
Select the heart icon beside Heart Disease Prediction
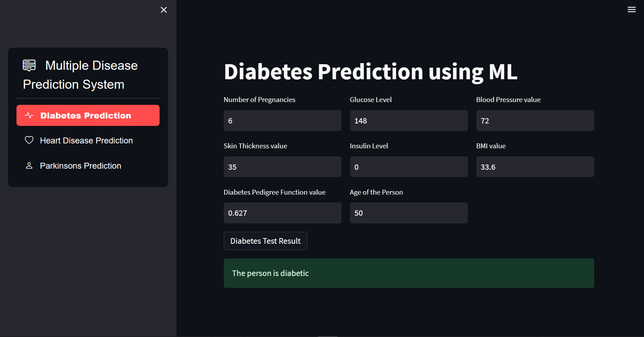(29, 140)
